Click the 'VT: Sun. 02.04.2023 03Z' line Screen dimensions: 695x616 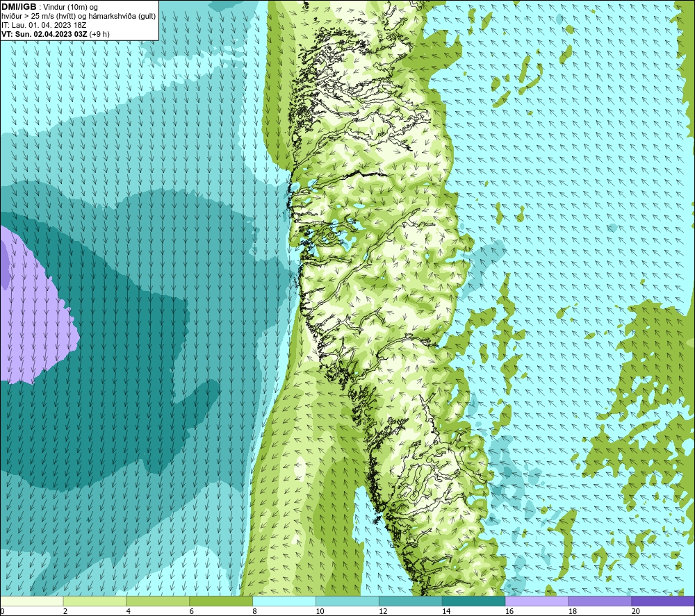click(x=44, y=34)
